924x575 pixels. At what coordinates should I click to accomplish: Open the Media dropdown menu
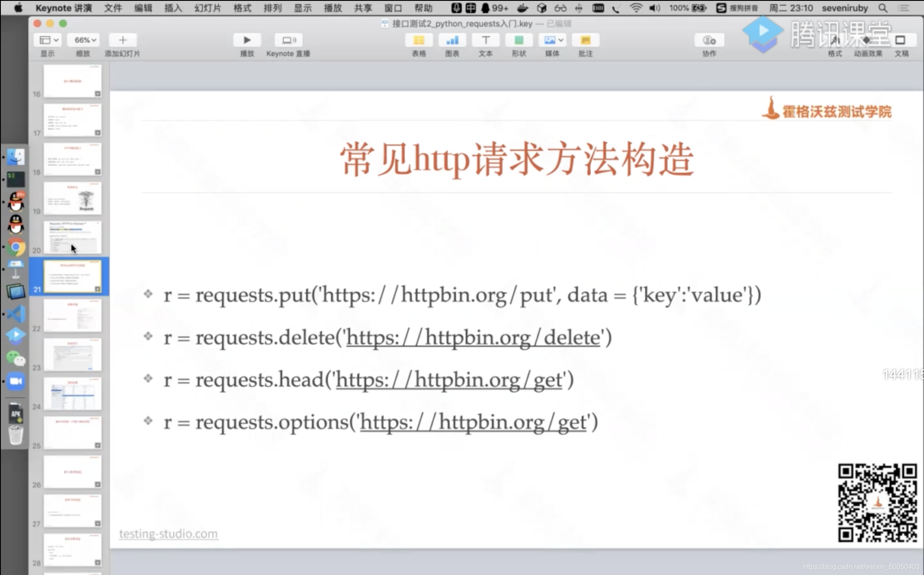tap(553, 40)
